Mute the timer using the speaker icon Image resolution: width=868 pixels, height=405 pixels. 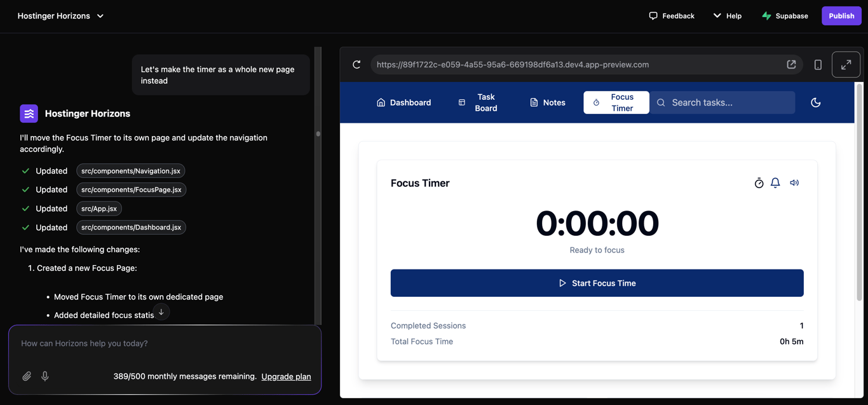(x=794, y=182)
